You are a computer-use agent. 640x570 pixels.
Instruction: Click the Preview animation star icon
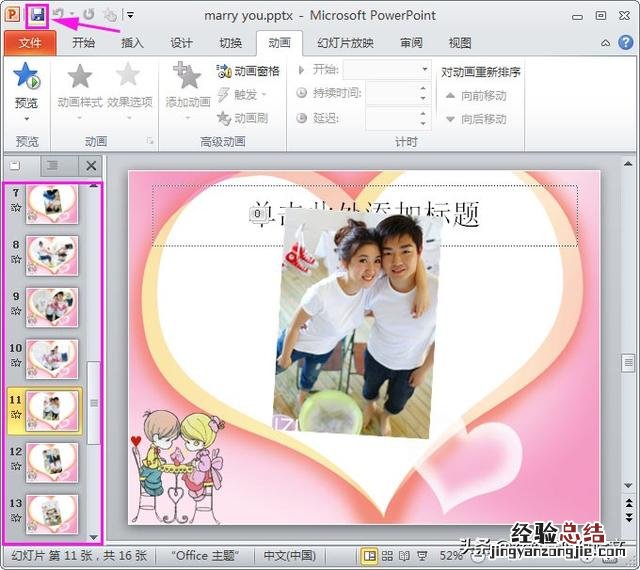pyautogui.click(x=26, y=78)
